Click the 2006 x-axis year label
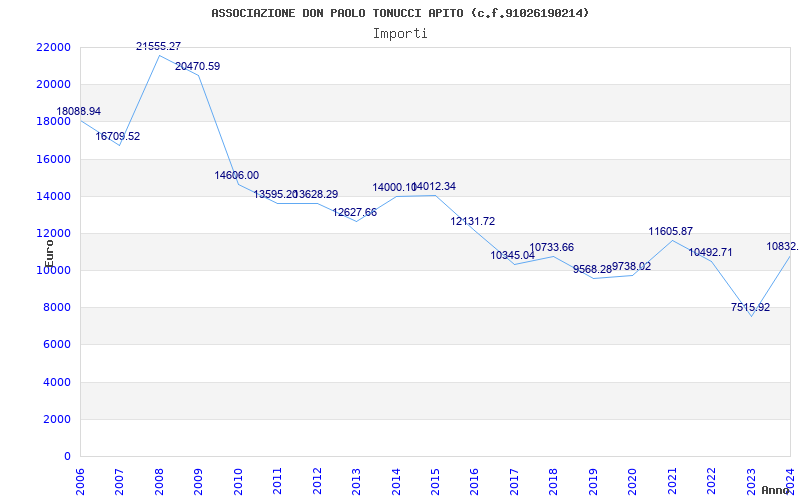Image resolution: width=800 pixels, height=500 pixels. point(80,480)
